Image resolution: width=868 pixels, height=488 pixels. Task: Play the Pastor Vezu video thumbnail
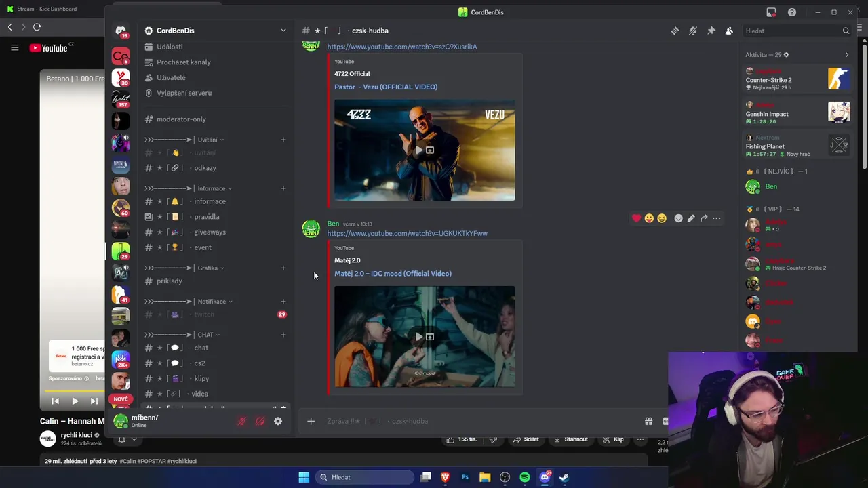(418, 150)
